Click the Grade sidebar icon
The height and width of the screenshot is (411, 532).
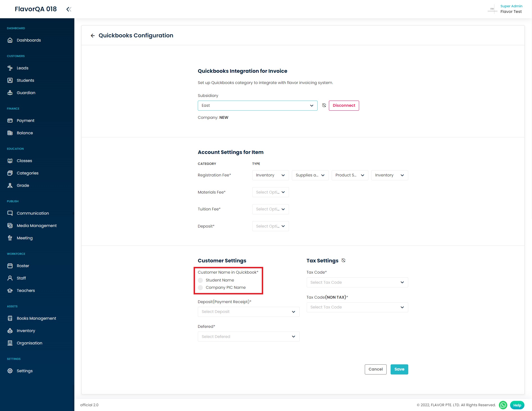[10, 185]
